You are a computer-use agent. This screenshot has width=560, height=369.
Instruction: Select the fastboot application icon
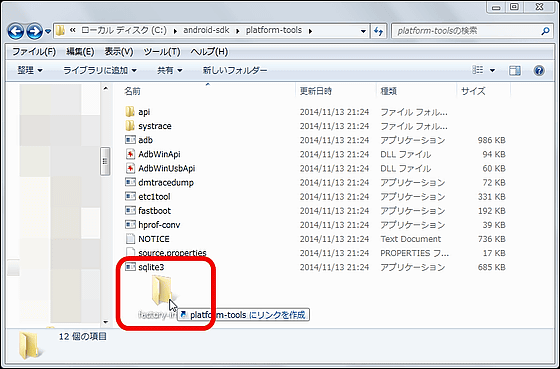coord(130,210)
